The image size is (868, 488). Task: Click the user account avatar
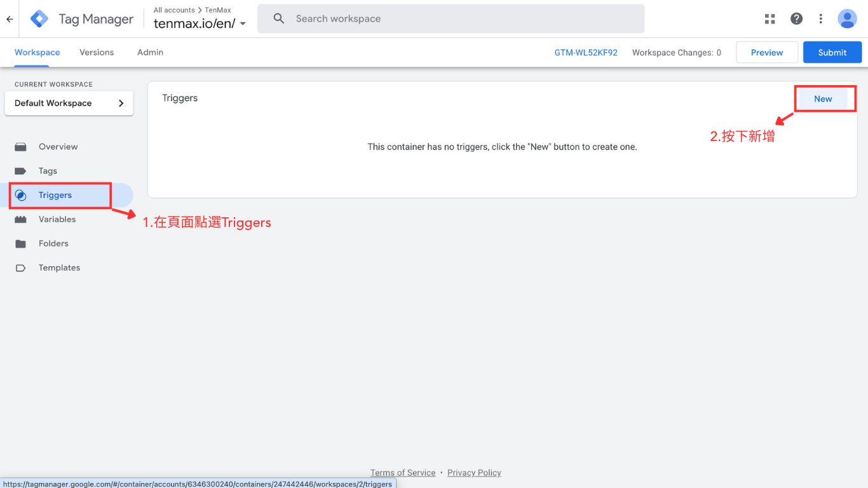pos(847,19)
